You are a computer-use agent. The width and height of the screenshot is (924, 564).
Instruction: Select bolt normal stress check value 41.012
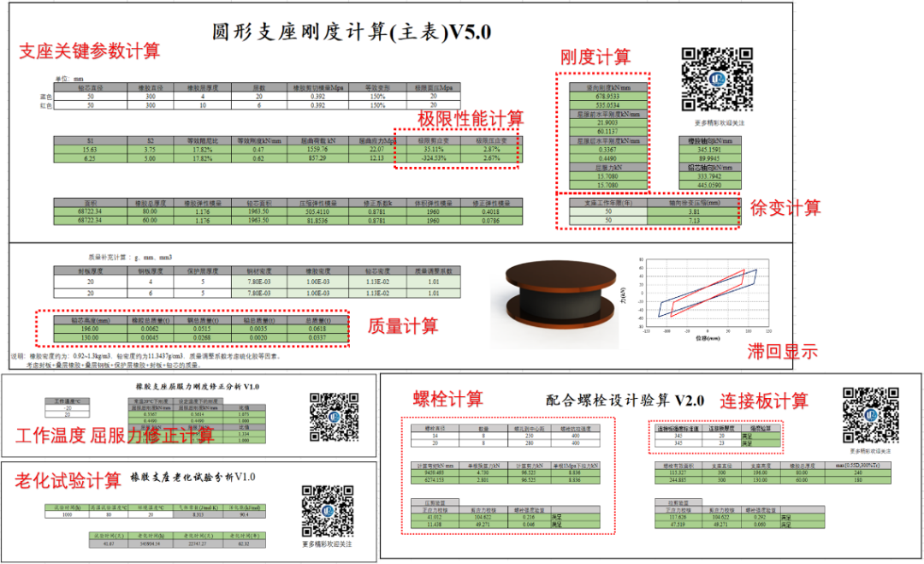click(x=435, y=517)
